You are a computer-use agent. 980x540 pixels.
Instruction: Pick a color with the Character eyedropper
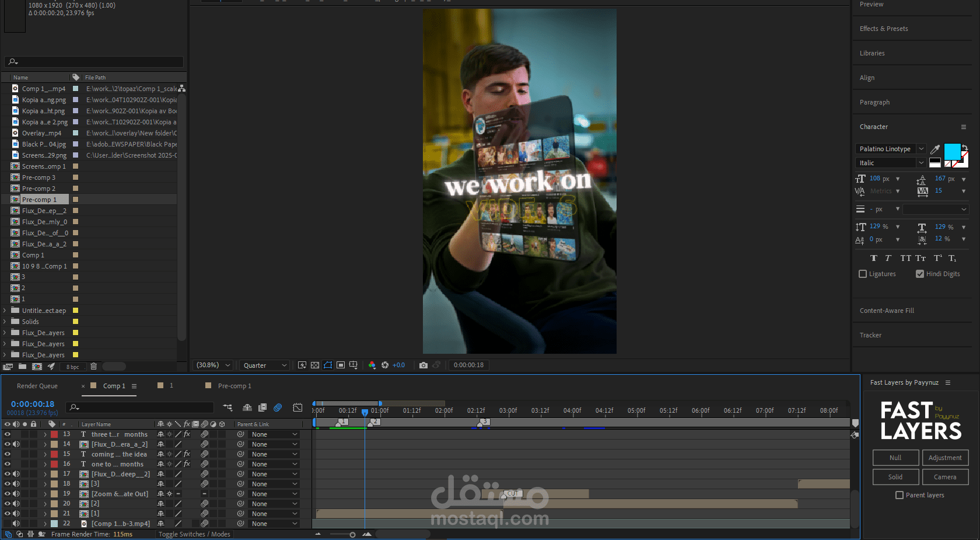click(x=935, y=149)
